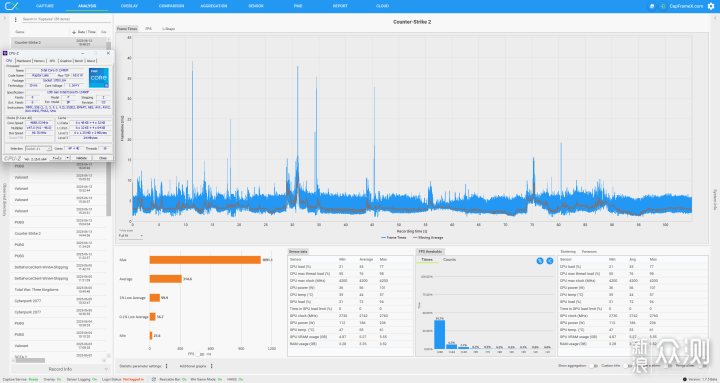
Task: Enable the Range slider toggle
Action: tap(703, 366)
